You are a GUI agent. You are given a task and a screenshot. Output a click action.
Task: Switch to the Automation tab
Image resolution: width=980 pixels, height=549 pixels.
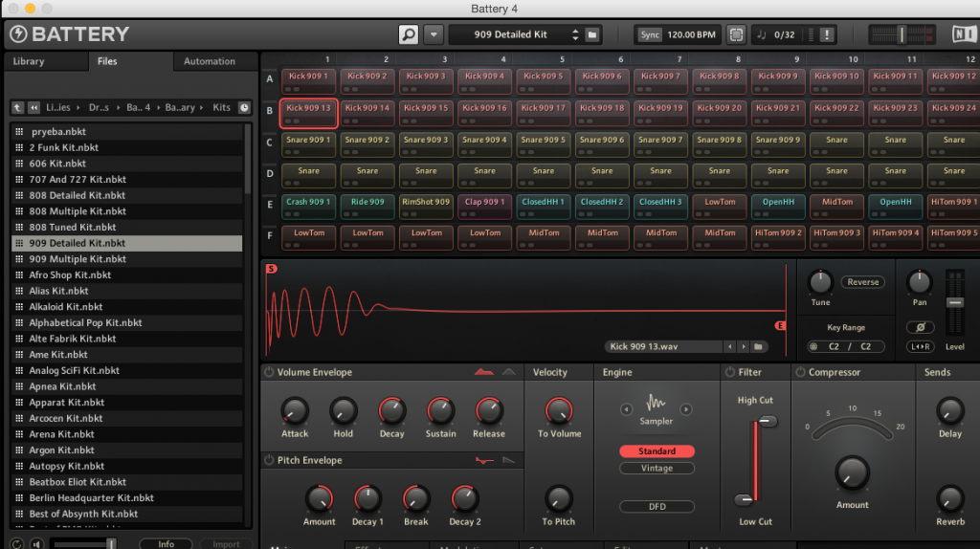(x=210, y=61)
